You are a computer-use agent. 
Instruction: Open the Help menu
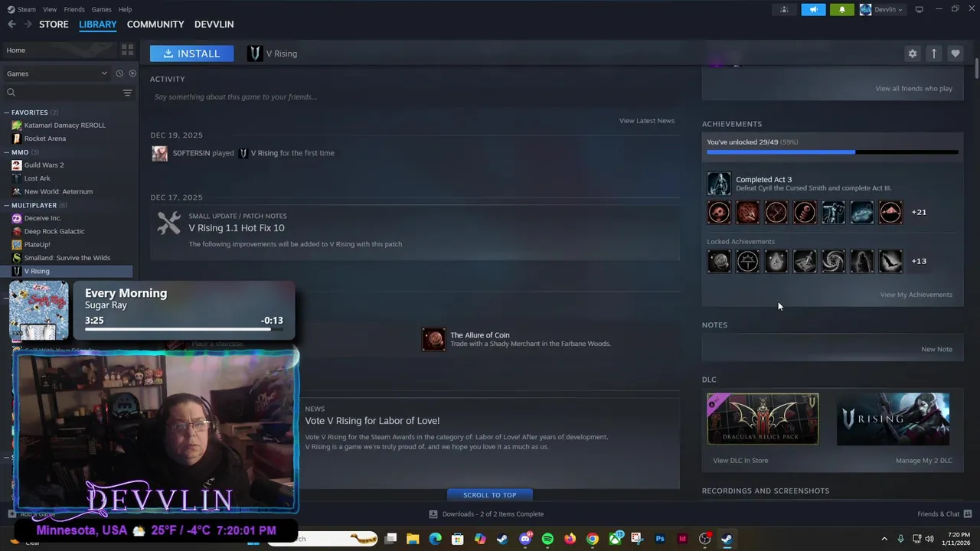125,9
